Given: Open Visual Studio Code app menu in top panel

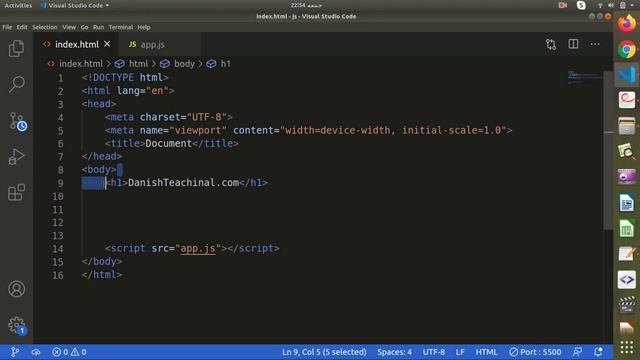Looking at the screenshot, I should click(x=75, y=5).
